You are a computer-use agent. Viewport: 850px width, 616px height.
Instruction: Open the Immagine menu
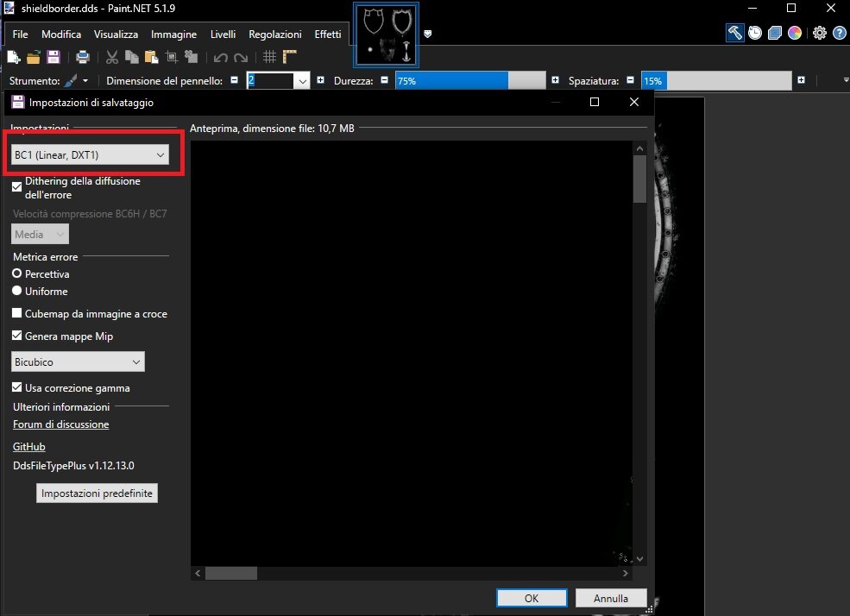[173, 35]
